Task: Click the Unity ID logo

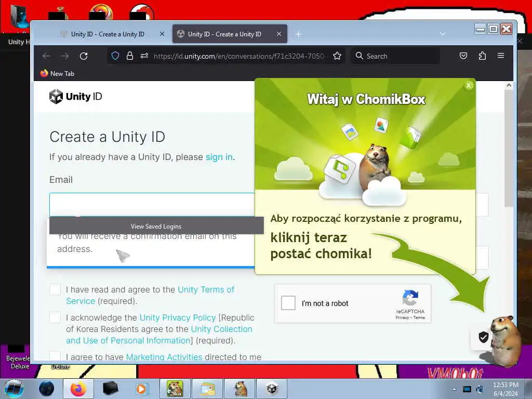Action: point(75,96)
